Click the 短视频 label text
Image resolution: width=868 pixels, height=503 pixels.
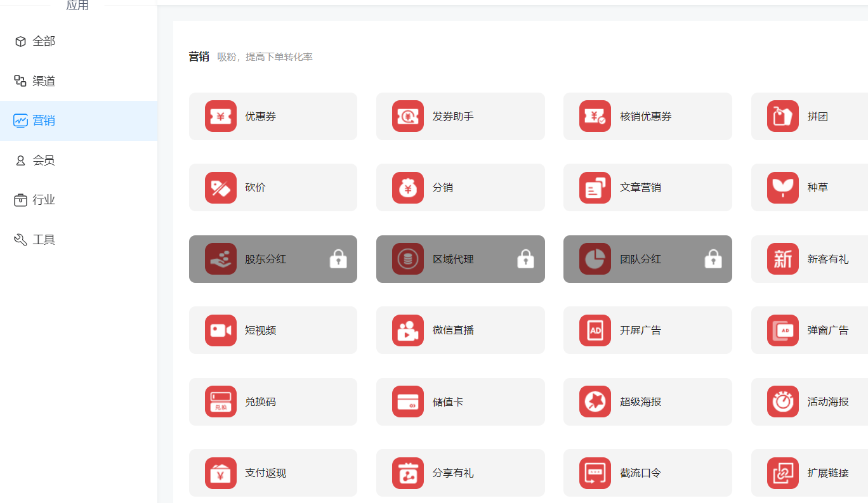pos(261,330)
